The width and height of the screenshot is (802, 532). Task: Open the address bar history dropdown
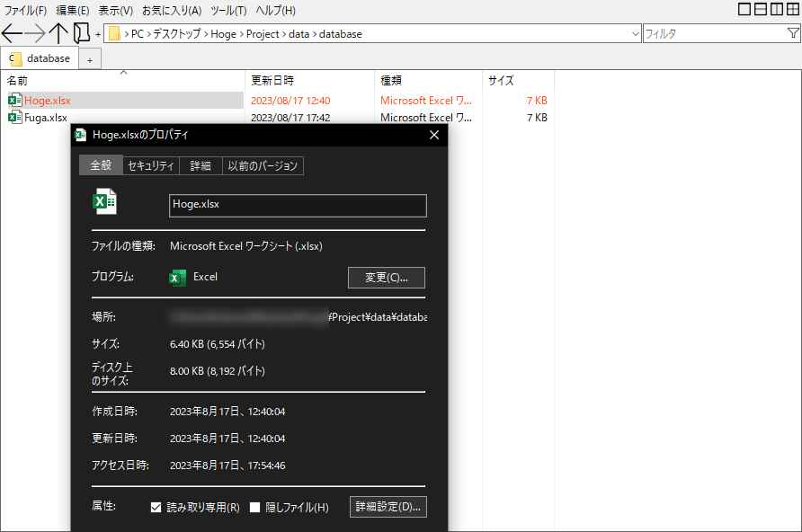click(636, 34)
